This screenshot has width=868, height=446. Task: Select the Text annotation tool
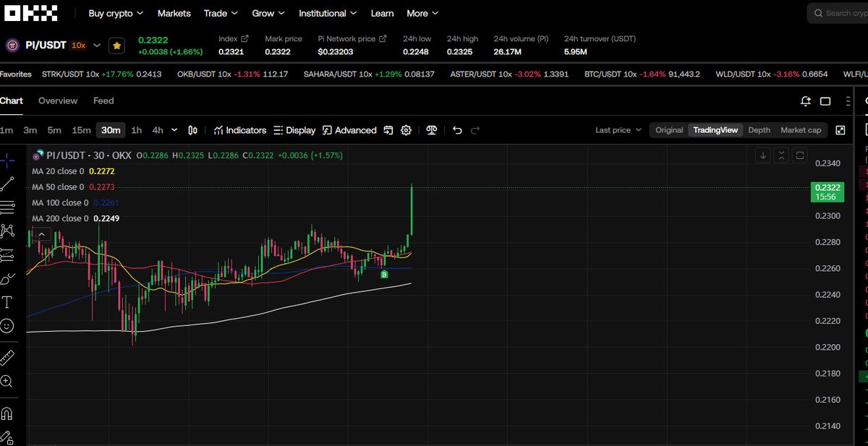point(7,302)
